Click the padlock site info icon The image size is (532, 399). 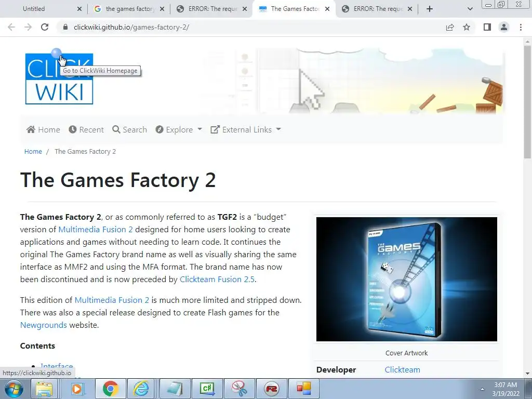65,27
